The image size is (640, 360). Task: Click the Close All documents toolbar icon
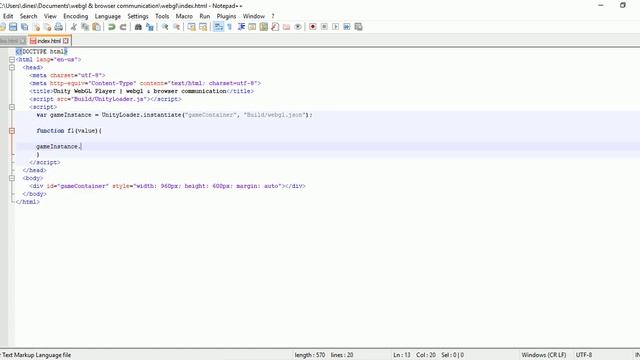47,27
